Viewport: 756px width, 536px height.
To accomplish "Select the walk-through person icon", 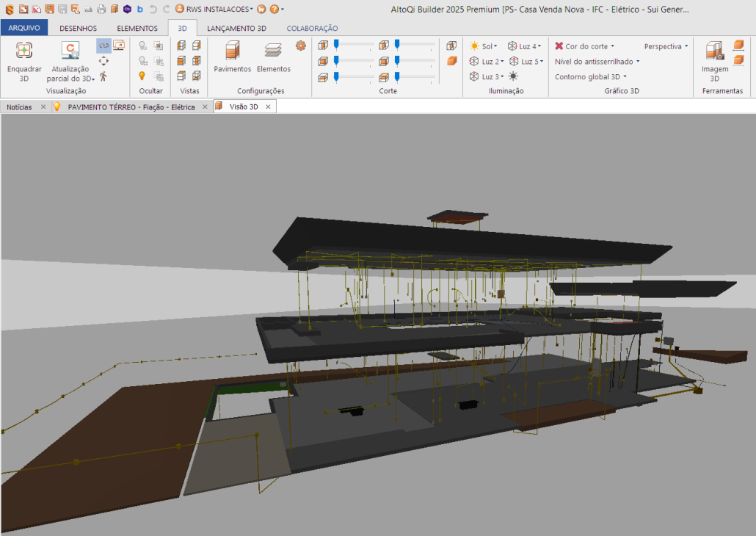I will 103,76.
